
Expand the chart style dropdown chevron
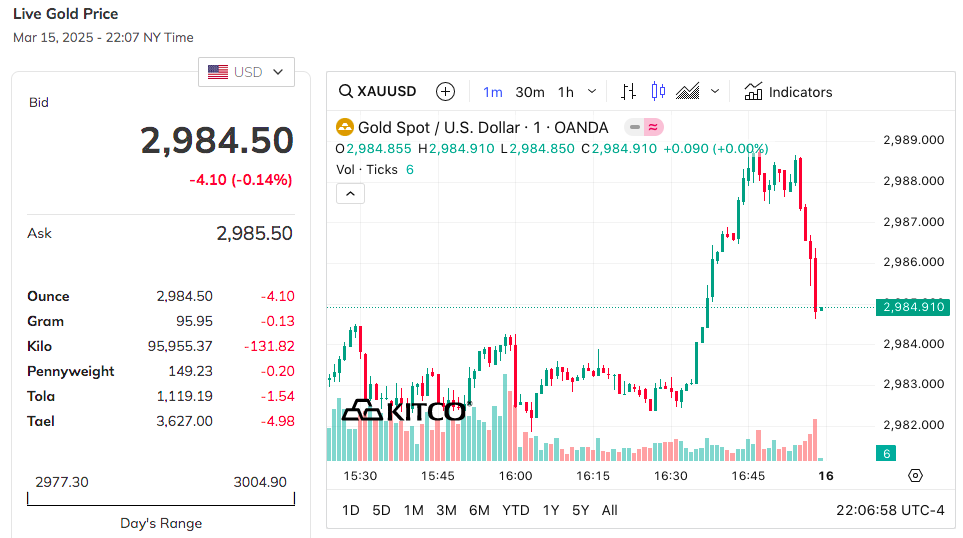[x=715, y=92]
